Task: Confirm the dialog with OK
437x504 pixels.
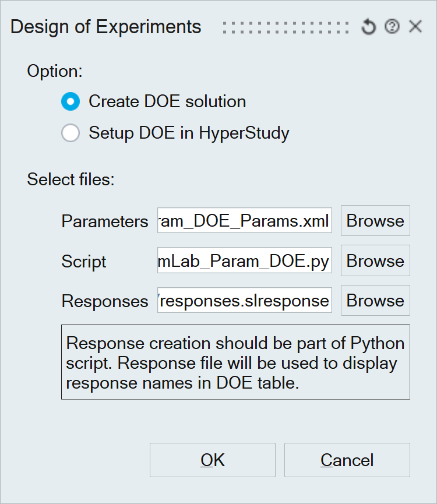Action: [213, 460]
